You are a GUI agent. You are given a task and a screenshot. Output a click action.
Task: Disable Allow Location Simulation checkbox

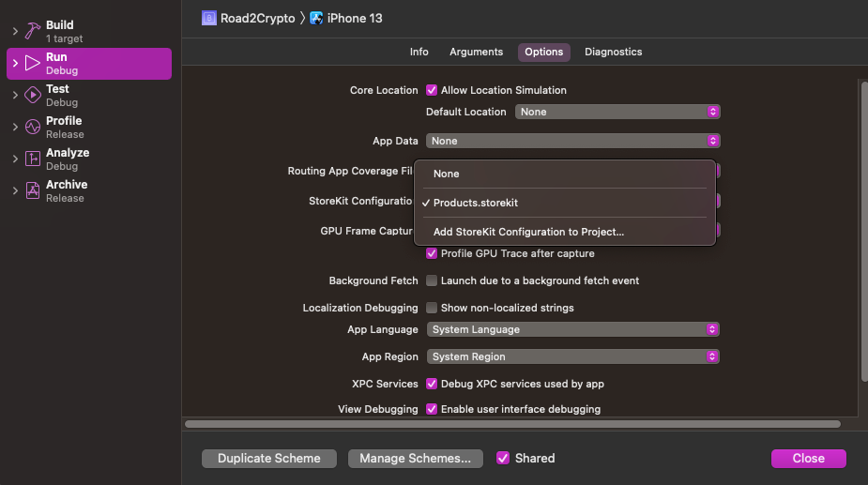[432, 90]
